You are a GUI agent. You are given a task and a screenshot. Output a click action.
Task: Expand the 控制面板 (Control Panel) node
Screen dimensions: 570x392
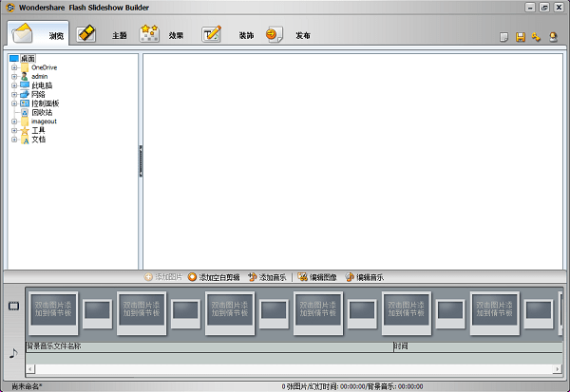[x=14, y=103]
